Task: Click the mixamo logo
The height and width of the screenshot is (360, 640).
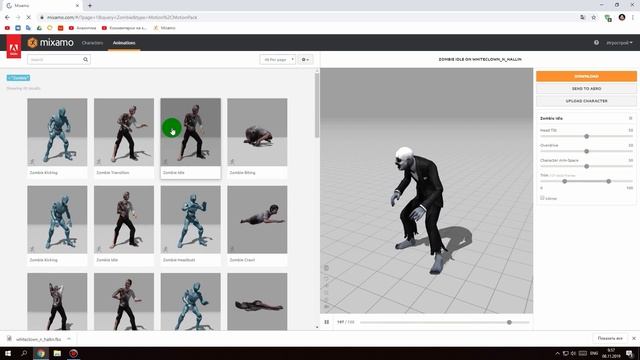Action: click(51, 42)
